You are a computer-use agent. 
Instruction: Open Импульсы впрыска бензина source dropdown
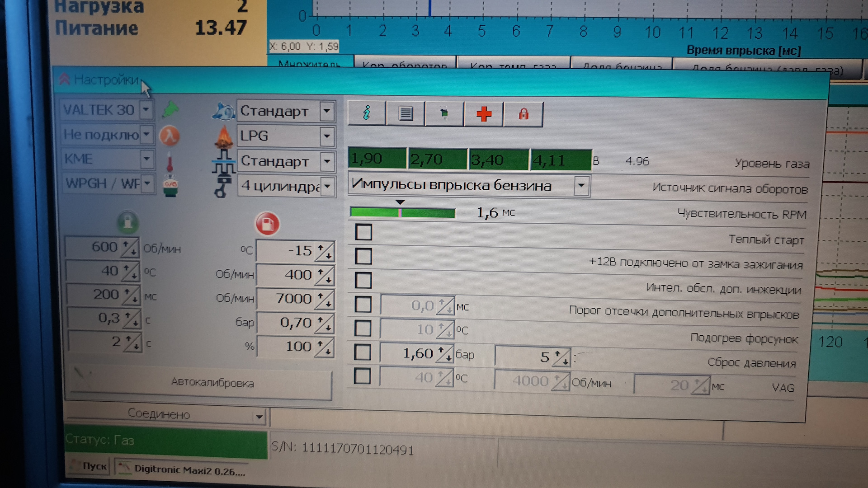581,185
